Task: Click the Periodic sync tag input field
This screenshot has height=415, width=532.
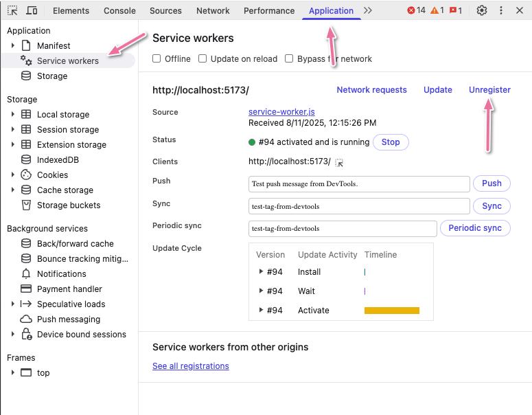Action: click(343, 229)
